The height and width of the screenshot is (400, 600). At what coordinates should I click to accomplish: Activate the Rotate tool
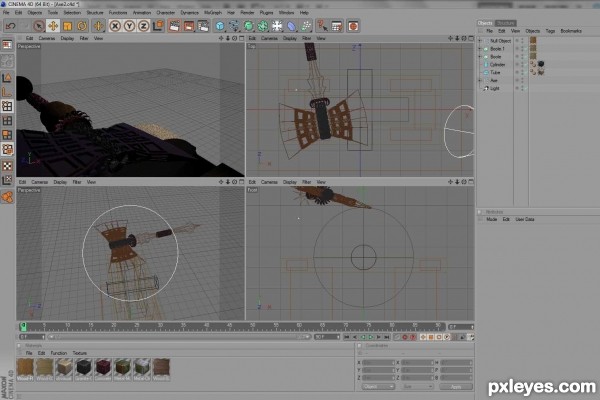tap(82, 26)
